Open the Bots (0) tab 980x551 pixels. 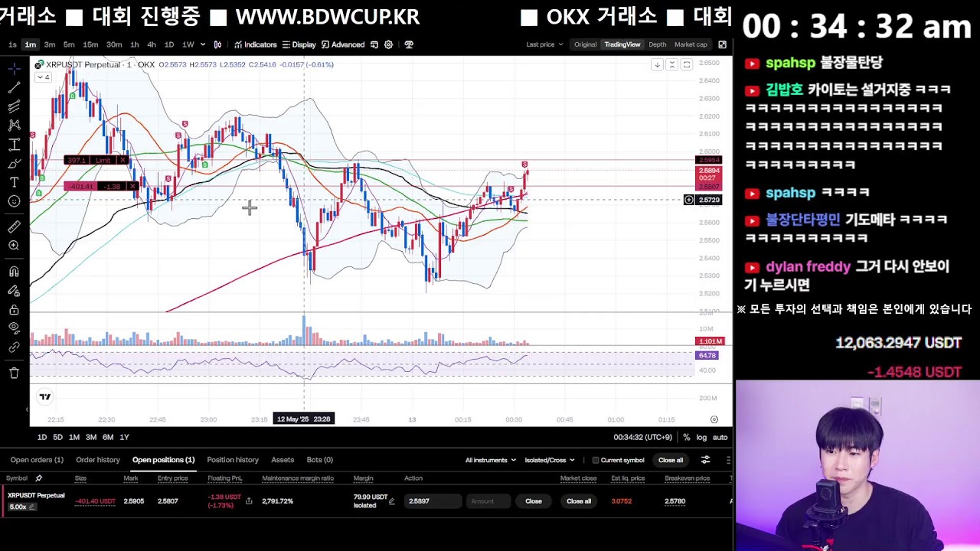pyautogui.click(x=319, y=460)
